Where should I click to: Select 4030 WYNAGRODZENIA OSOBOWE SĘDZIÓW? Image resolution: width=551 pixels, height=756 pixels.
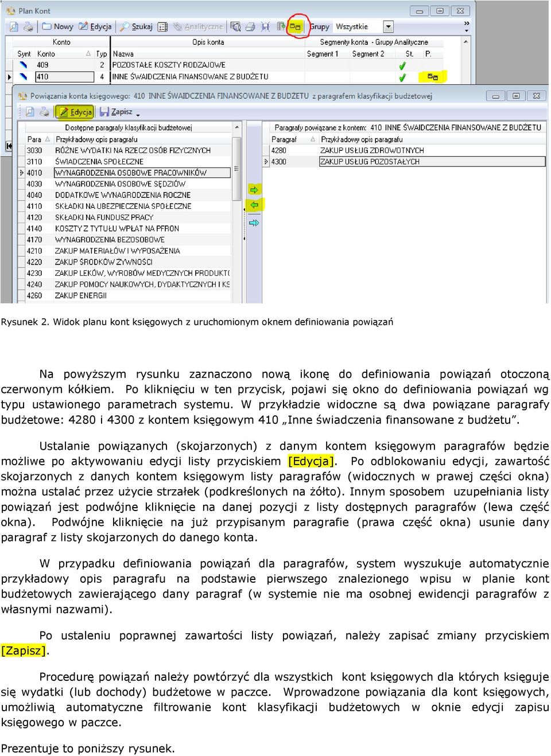[x=128, y=184]
